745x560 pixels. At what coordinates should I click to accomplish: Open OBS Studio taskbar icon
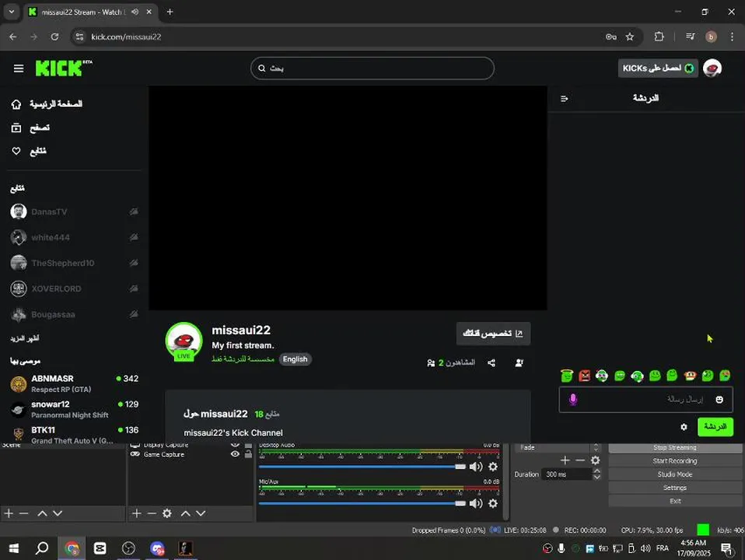[x=128, y=548]
